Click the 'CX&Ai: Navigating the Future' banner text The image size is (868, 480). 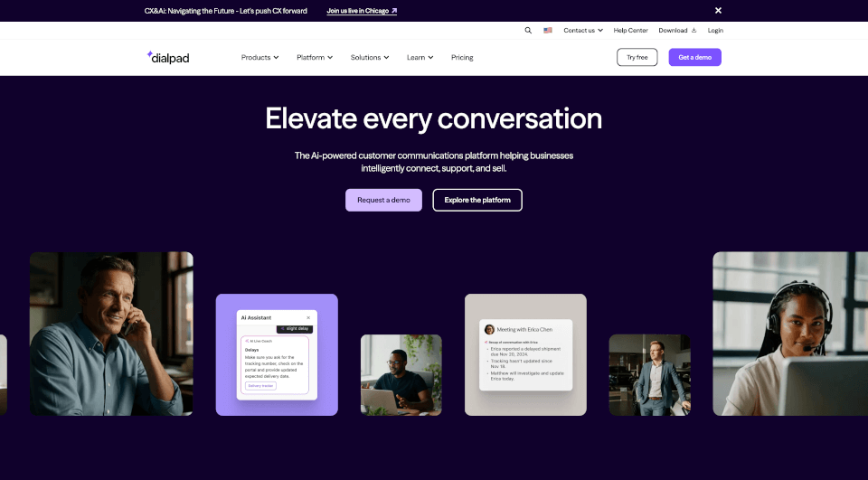tap(225, 11)
